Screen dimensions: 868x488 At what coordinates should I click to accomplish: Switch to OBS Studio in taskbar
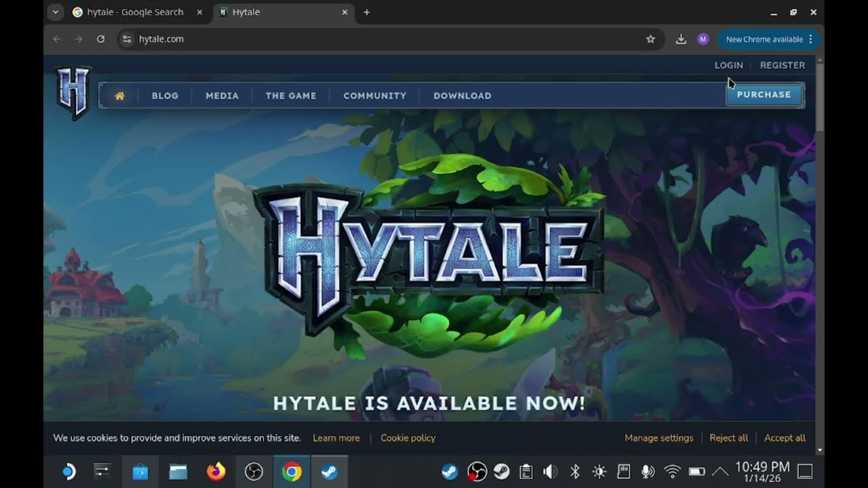[x=254, y=471]
